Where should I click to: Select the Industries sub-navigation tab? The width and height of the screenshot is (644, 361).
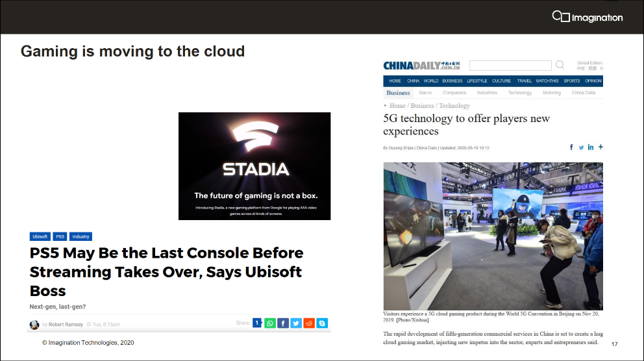tap(487, 93)
